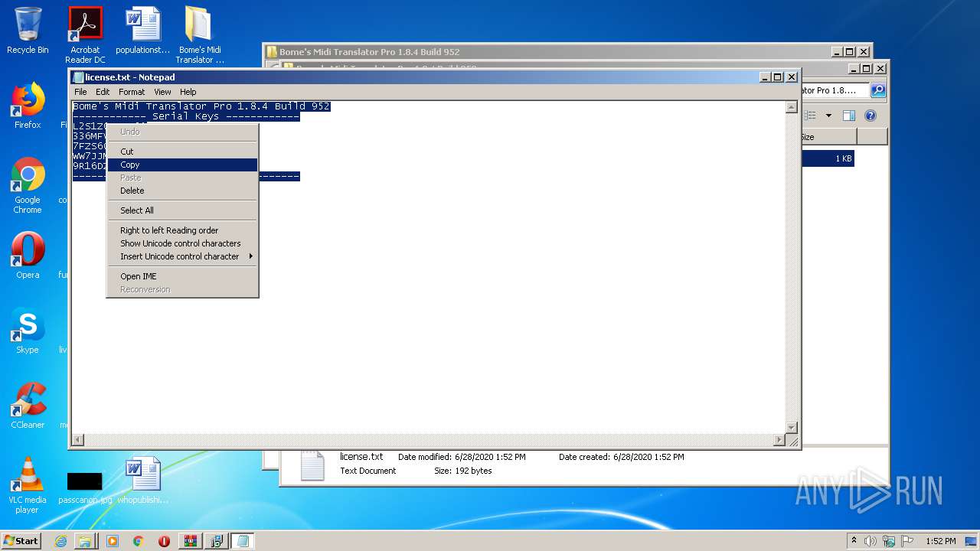Choose Select All from context menu

[182, 210]
